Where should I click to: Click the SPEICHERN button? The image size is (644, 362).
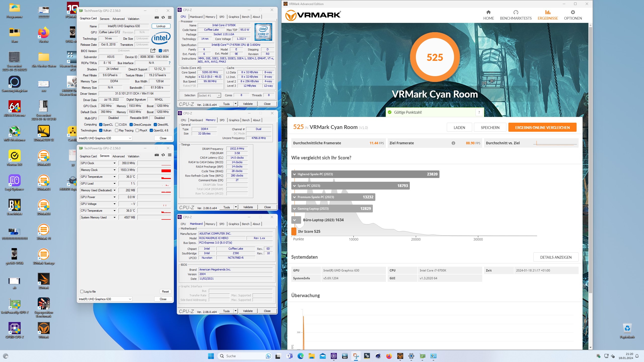pyautogui.click(x=490, y=127)
